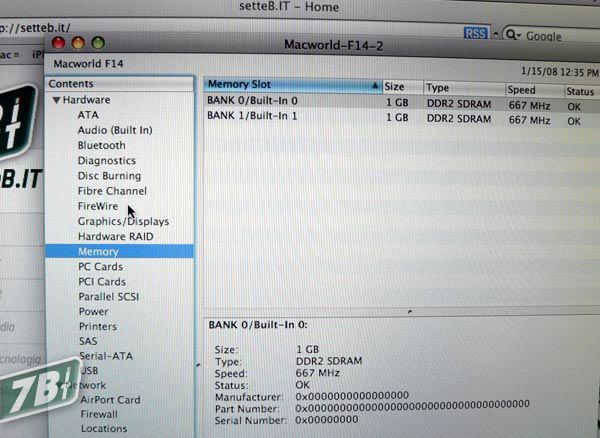Image resolution: width=600 pixels, height=438 pixels.
Task: Click the green zoom button of the window
Action: pyautogui.click(x=98, y=44)
